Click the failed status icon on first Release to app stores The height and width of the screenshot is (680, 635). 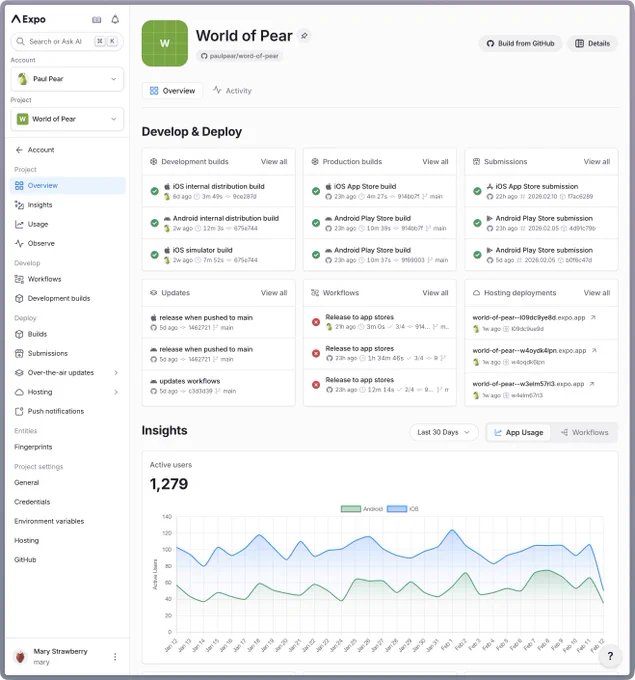(316, 322)
